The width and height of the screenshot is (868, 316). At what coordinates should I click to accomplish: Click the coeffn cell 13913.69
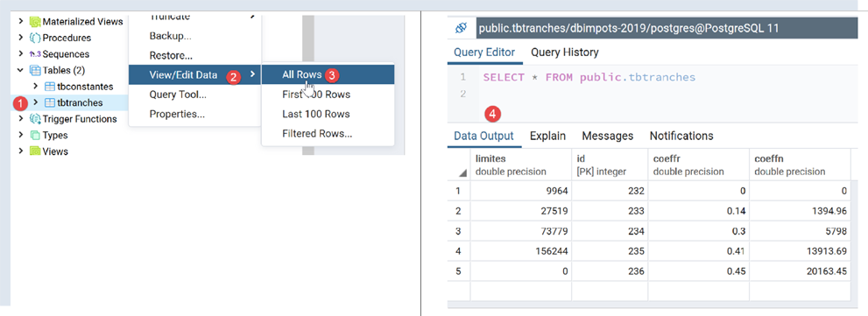[800, 251]
